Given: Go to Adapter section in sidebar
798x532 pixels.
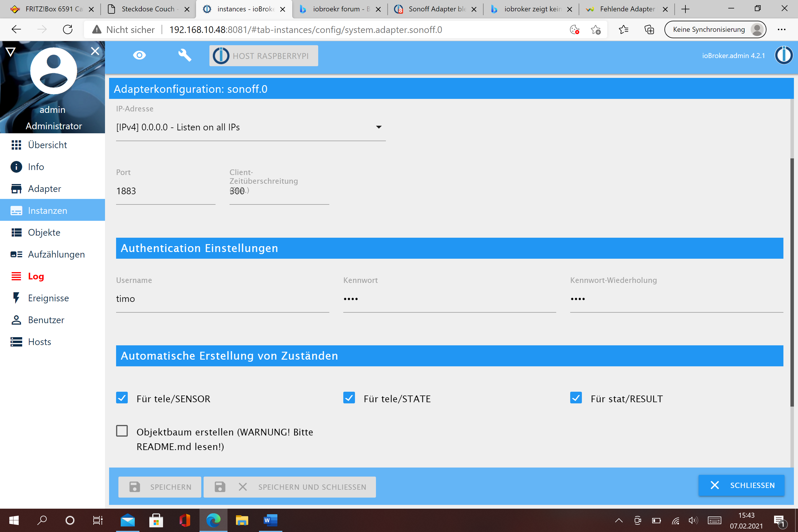Looking at the screenshot, I should (44, 189).
